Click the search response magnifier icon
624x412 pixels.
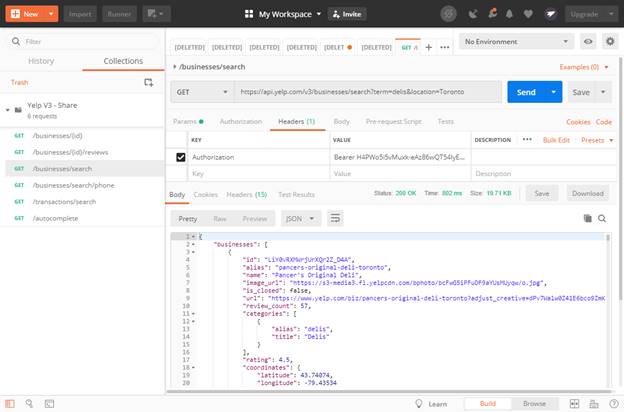click(x=602, y=218)
